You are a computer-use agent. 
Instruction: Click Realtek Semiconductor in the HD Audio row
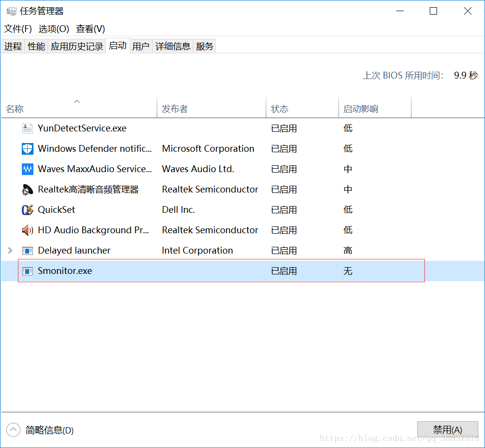(x=210, y=230)
